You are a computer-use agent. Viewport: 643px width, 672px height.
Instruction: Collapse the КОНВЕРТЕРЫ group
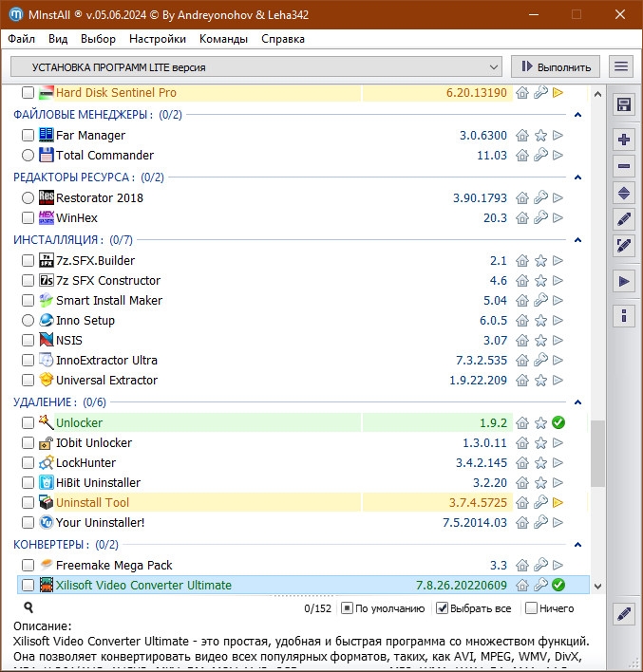point(577,544)
